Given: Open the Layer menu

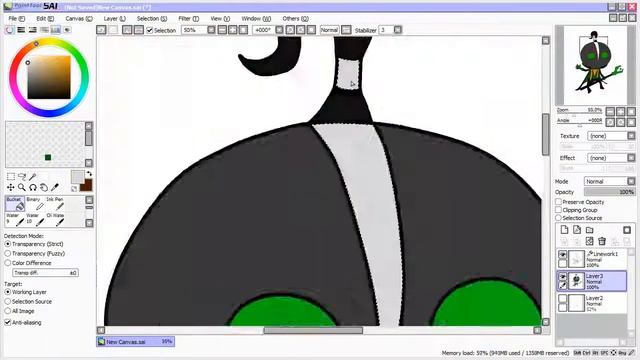Looking at the screenshot, I should click(x=114, y=18).
